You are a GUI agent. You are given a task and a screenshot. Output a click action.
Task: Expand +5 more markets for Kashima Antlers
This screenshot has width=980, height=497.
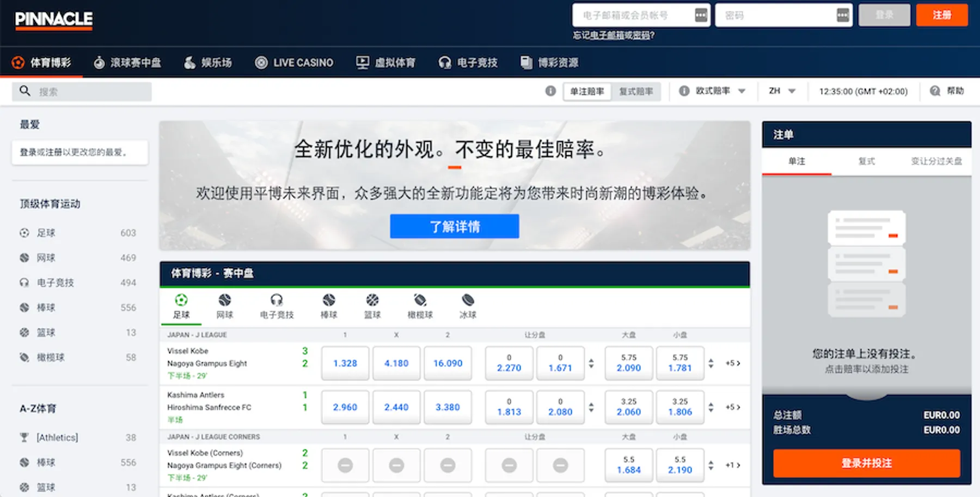(733, 407)
